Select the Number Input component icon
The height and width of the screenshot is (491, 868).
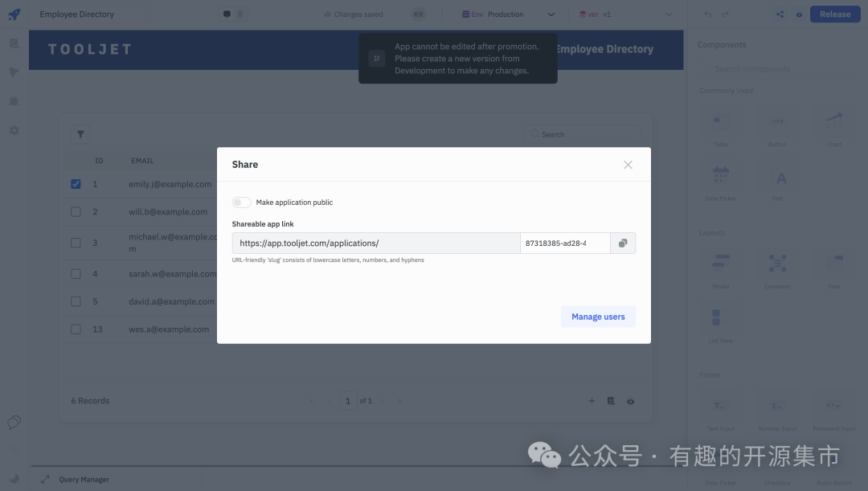pyautogui.click(x=777, y=406)
